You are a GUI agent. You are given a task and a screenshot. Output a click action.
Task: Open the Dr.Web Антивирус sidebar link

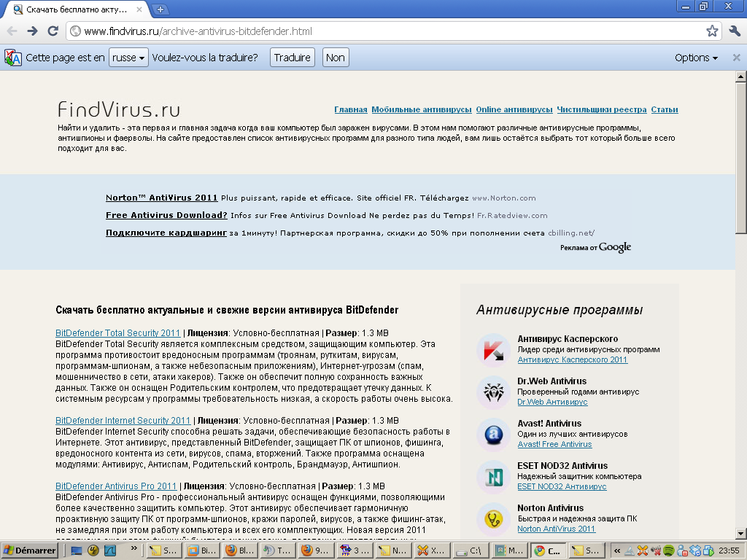pos(553,402)
